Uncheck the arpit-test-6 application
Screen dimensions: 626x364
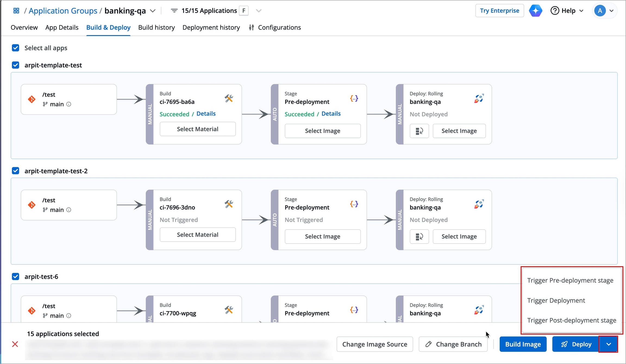point(15,276)
